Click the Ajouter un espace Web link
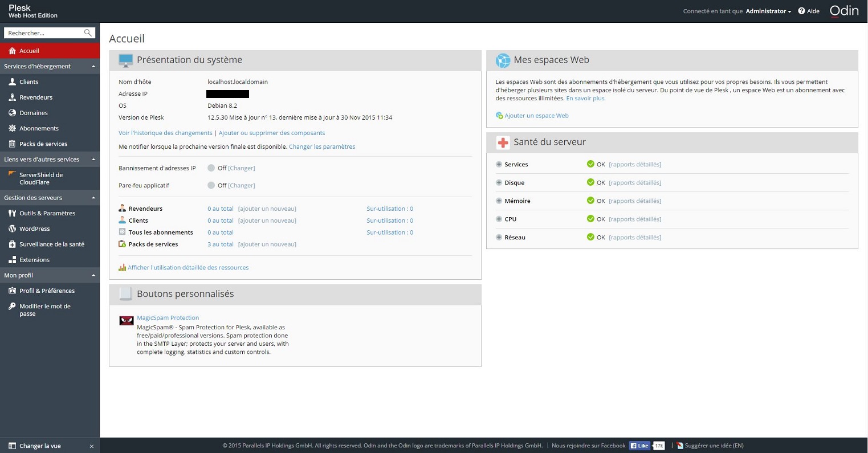Viewport: 868px width, 453px height. click(536, 115)
